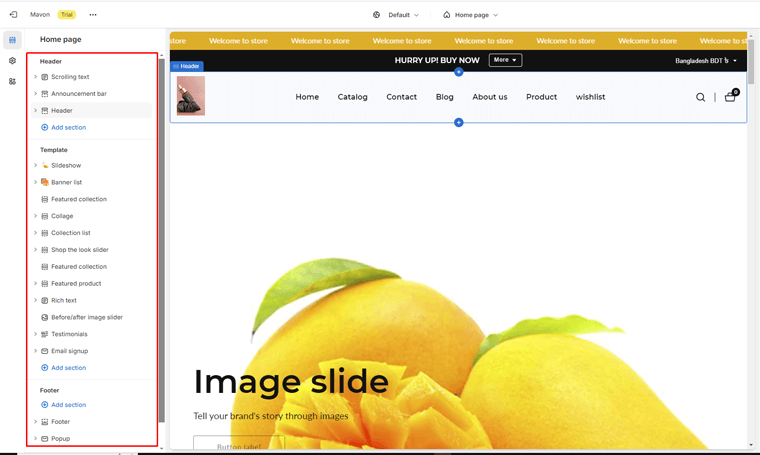The image size is (760, 455).
Task: Open the Sections panel icon in sidebar
Action: pos(13,40)
